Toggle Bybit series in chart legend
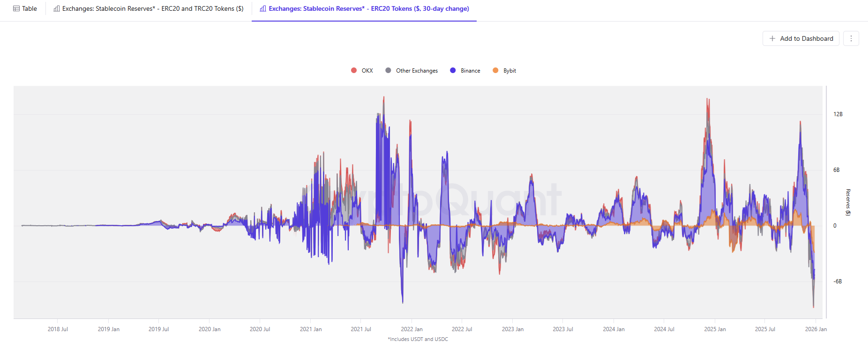The image size is (868, 348). tap(509, 71)
